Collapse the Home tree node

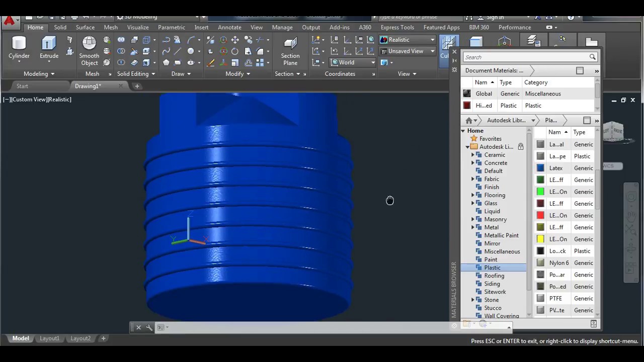(463, 131)
